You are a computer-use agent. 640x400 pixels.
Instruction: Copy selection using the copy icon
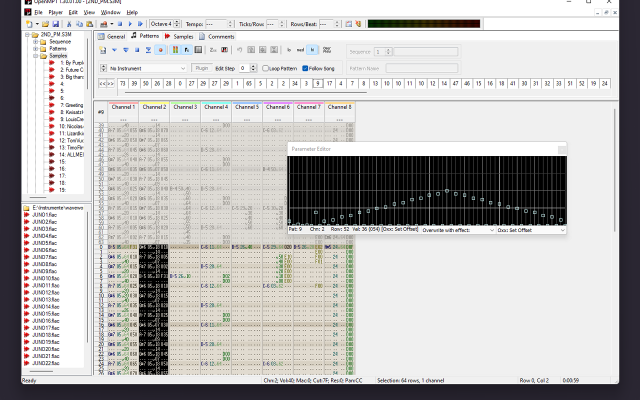coord(79,24)
